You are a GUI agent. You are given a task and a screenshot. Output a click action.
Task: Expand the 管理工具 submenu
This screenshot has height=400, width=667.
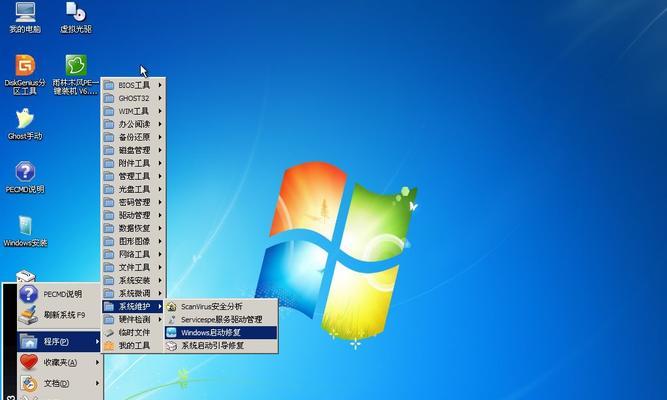click(133, 176)
